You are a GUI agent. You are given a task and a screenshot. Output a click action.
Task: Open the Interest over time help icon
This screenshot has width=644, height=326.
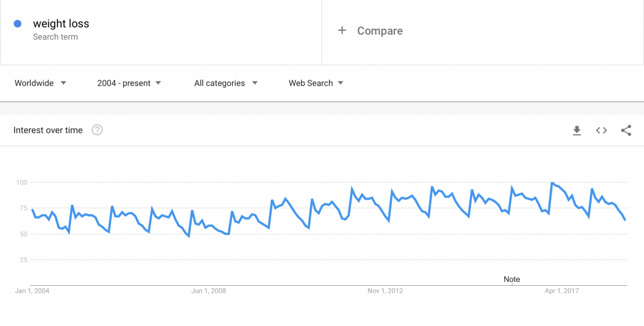(97, 130)
